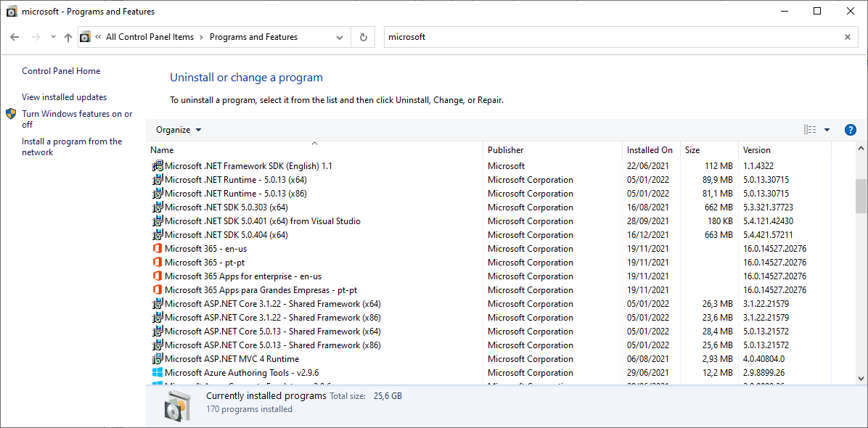Click the 22/06/2021 installed date

647,166
